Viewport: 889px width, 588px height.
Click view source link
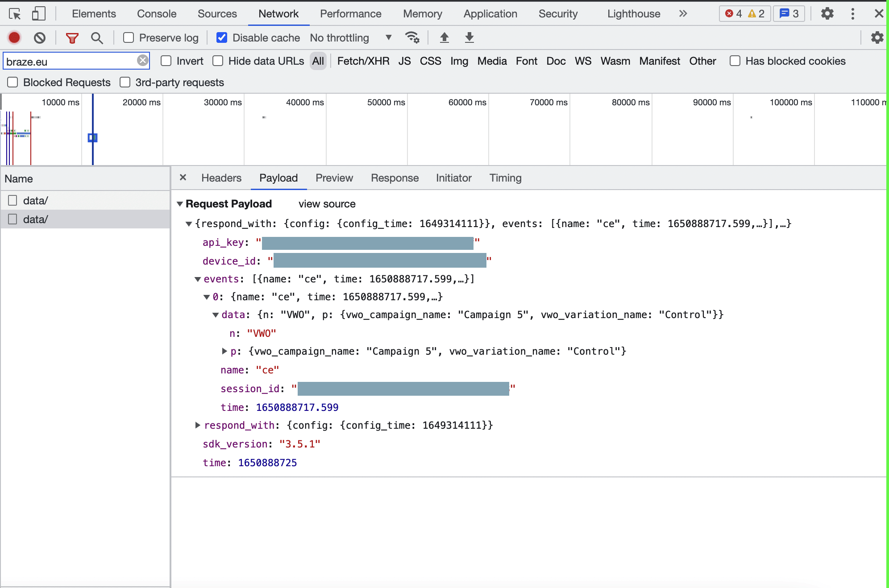point(327,204)
